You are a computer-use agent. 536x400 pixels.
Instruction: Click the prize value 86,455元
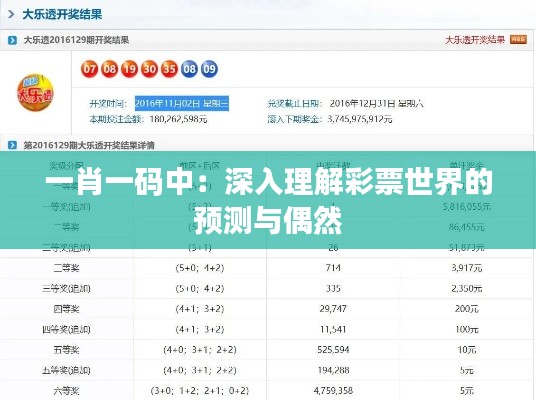467,227
